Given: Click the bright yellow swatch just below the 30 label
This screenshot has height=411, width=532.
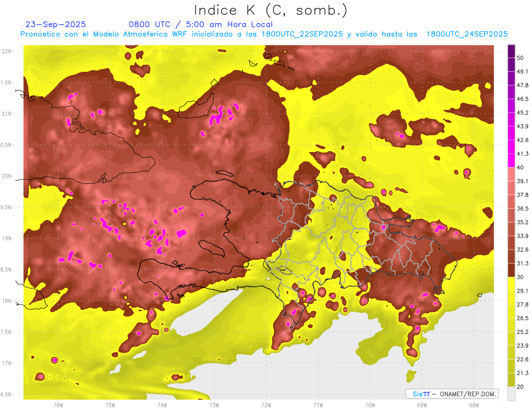Looking at the screenshot, I should point(511,284).
